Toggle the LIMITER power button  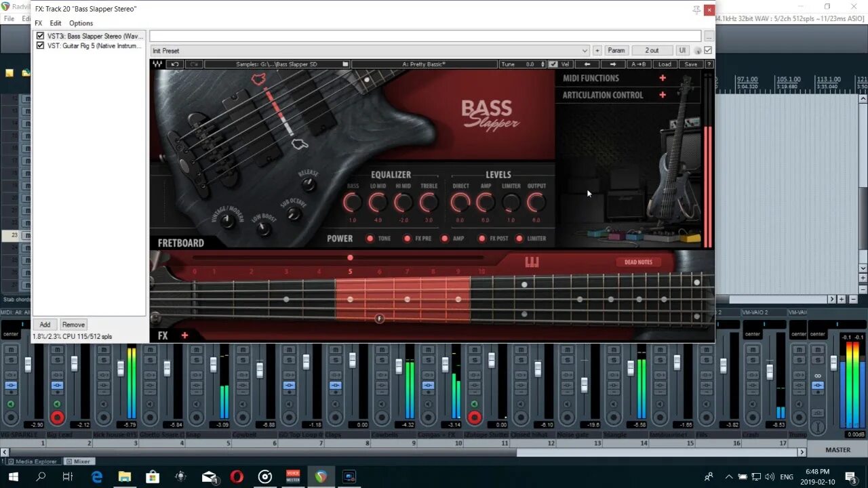519,239
